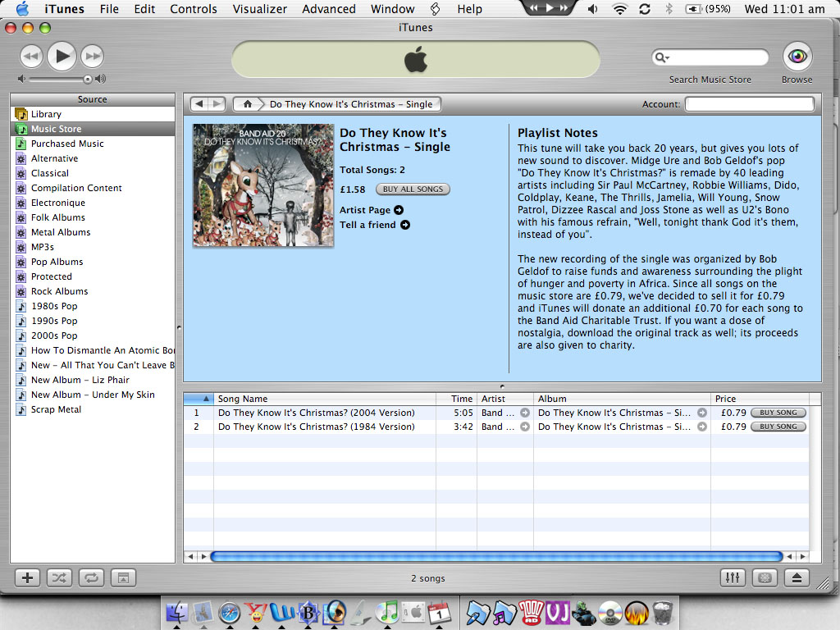840x630 pixels.
Task: Click album arrow for the 2004 Version row
Action: (x=702, y=413)
